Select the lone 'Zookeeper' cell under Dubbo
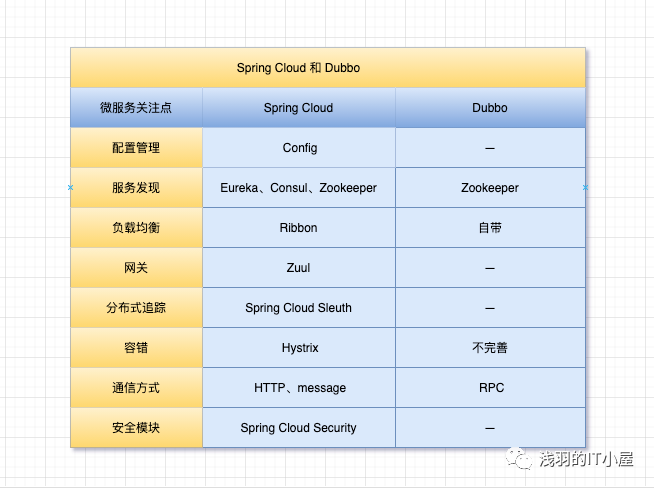Screen dimensions: 654x488 [x=490, y=188]
